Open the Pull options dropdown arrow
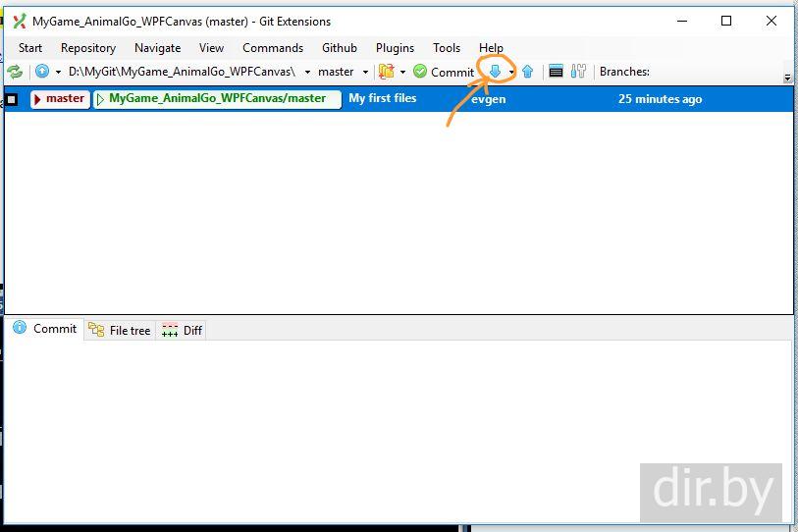This screenshot has width=798, height=532. (511, 72)
